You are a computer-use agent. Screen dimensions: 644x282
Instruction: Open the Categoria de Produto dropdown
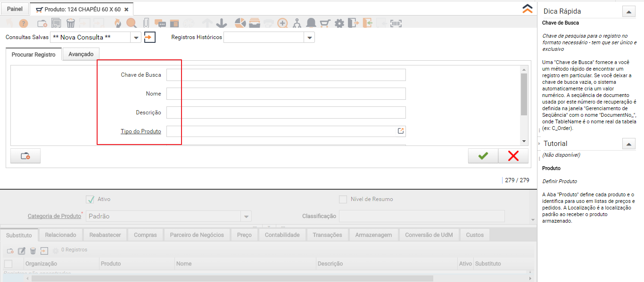point(246,216)
